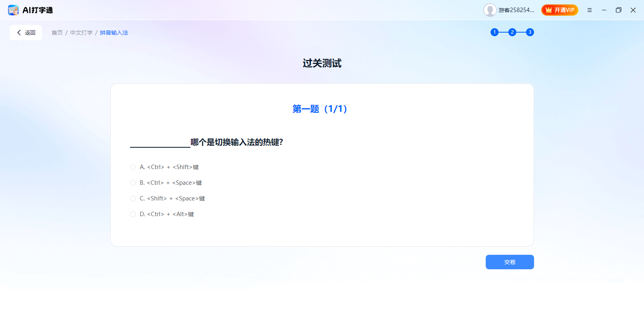The height and width of the screenshot is (322, 644).
Task: Click the guest user avatar icon
Action: [x=490, y=10]
